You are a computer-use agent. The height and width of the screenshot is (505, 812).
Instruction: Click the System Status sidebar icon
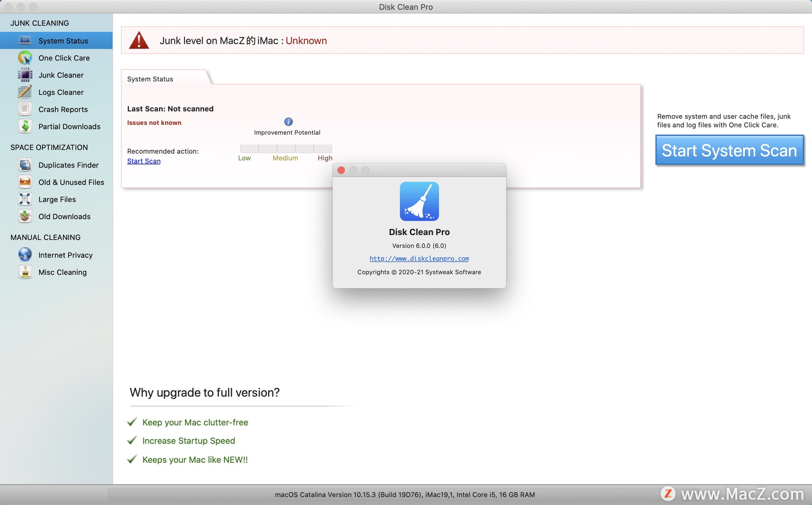click(x=25, y=40)
